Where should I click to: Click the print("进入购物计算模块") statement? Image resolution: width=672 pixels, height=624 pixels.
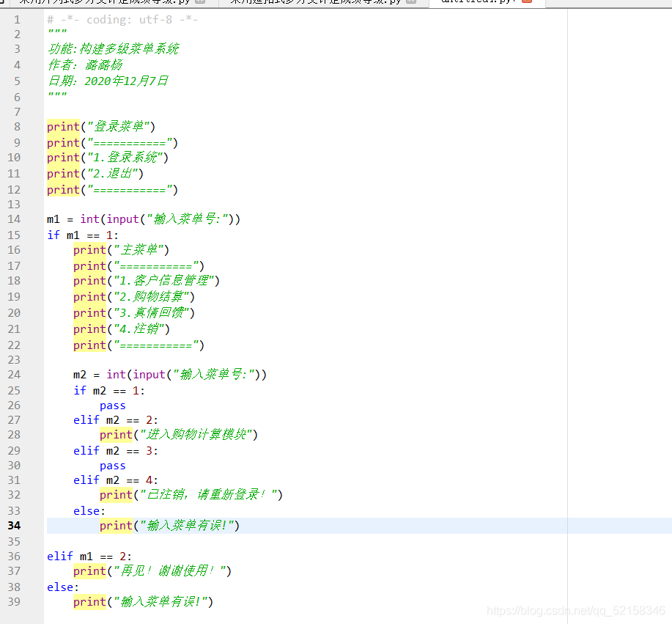(x=179, y=434)
